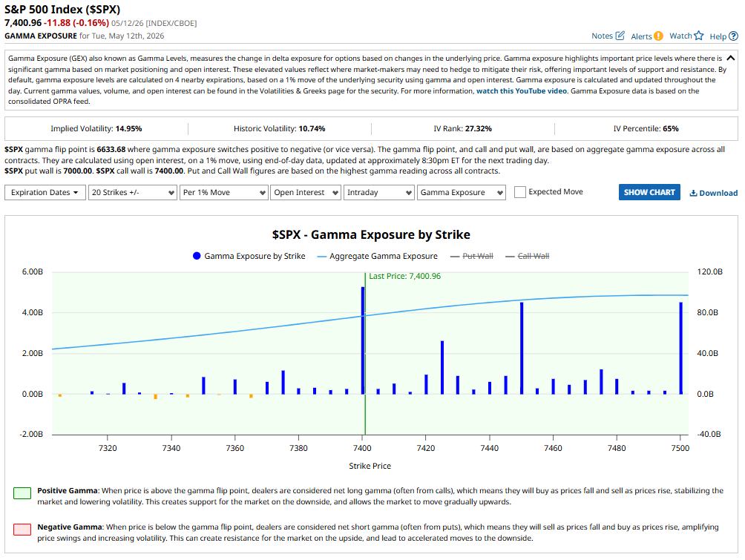Viewport: 745px width, 560px height.
Task: Open the Notes link
Action: tap(602, 36)
